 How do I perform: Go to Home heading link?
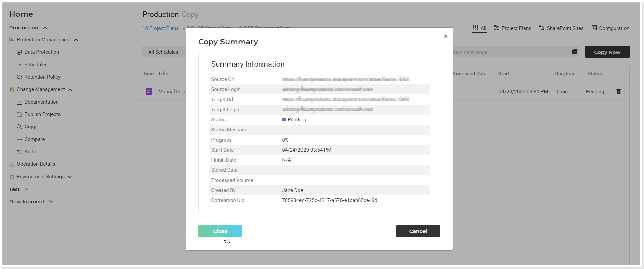[x=21, y=14]
